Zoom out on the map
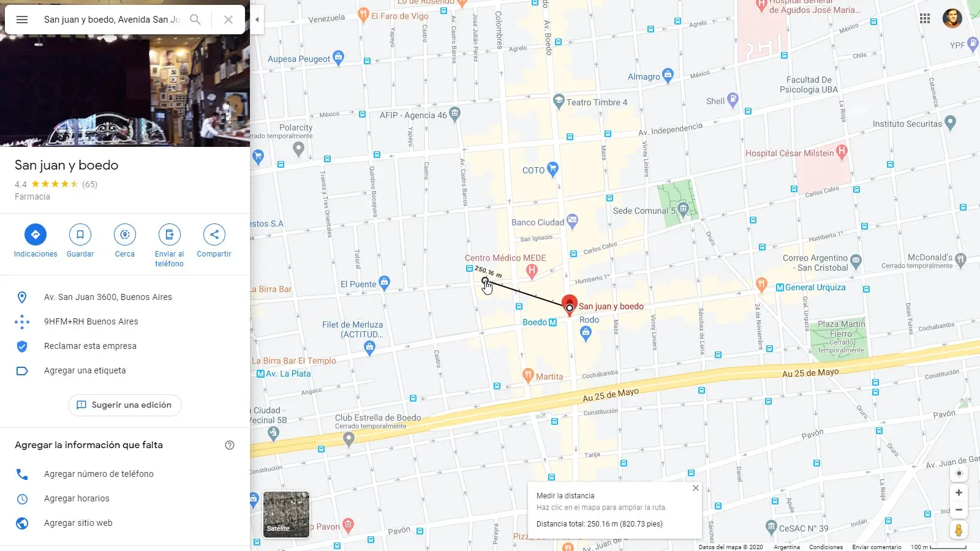Viewport: 980px width, 551px height. pyautogui.click(x=959, y=510)
